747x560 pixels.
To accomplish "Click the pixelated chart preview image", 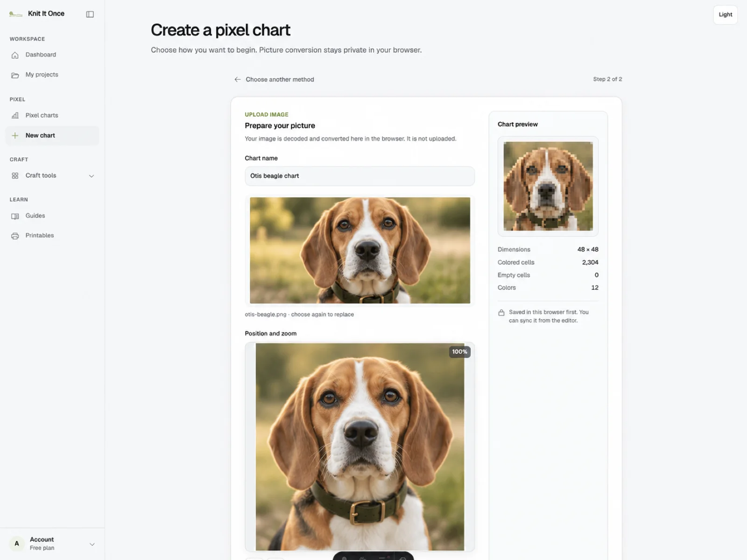I will pos(548,186).
